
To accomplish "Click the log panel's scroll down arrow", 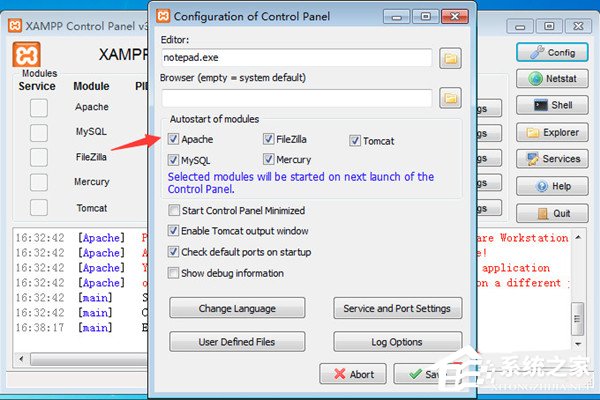I will click(x=578, y=344).
